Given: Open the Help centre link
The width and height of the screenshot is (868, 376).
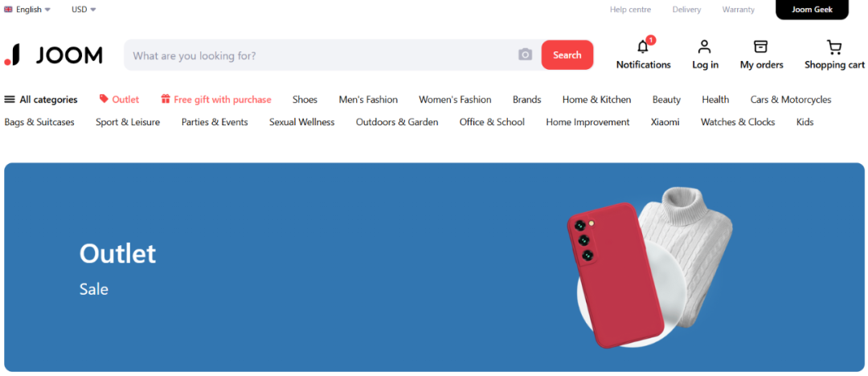Looking at the screenshot, I should (630, 10).
